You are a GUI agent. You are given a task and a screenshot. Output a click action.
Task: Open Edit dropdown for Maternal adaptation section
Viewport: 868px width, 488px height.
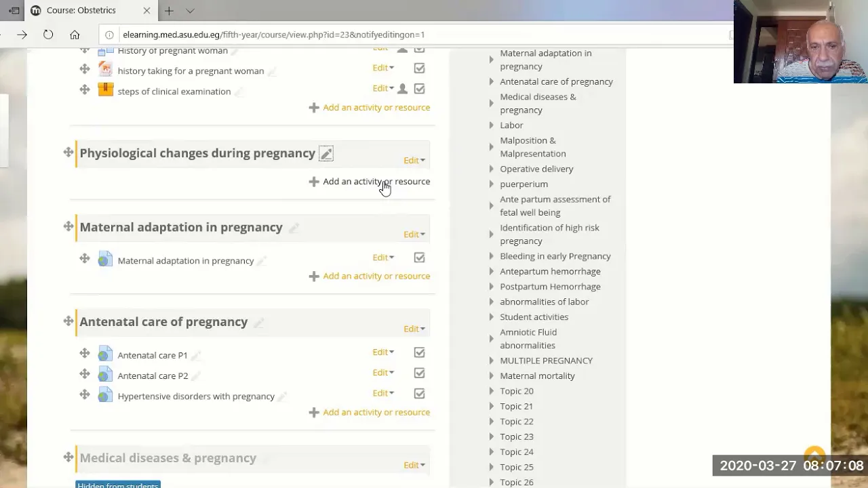(x=414, y=235)
